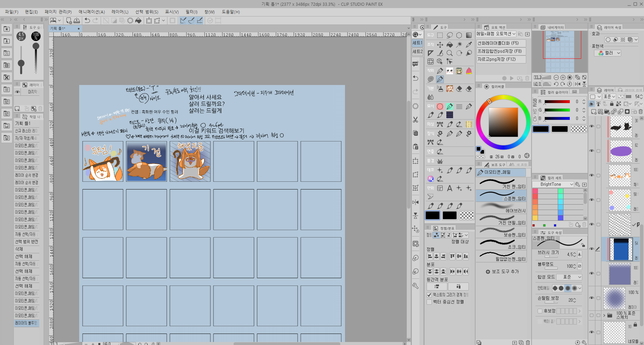The image size is (644, 345).
Task: Click new layer folder icon in layer panel
Action: 607,112
